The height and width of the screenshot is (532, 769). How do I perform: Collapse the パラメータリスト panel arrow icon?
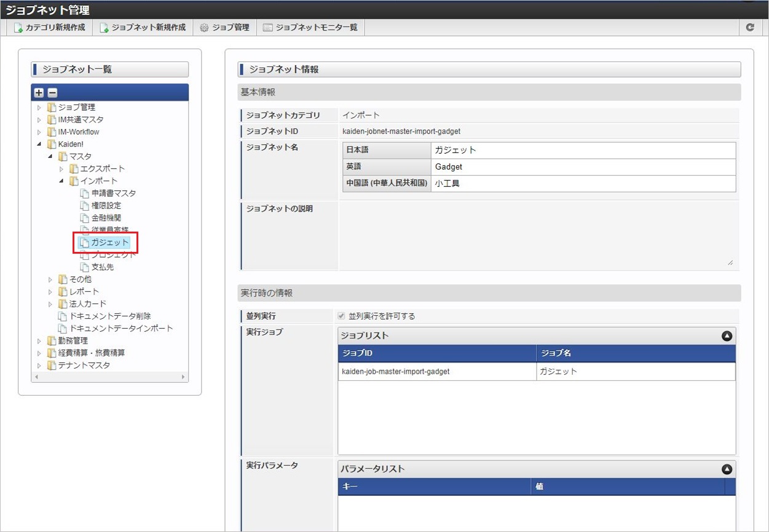(x=727, y=469)
